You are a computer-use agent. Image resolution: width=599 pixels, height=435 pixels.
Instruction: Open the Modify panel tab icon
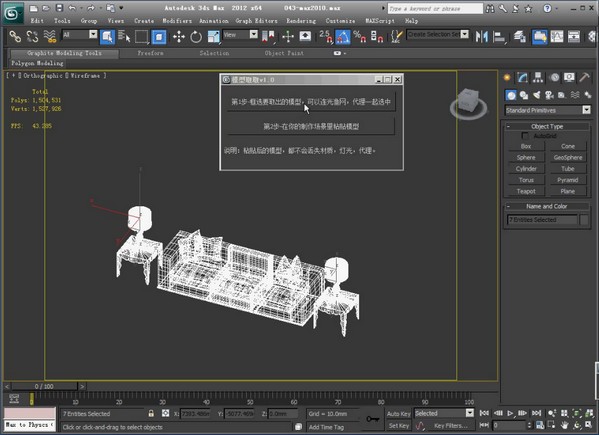pyautogui.click(x=522, y=78)
